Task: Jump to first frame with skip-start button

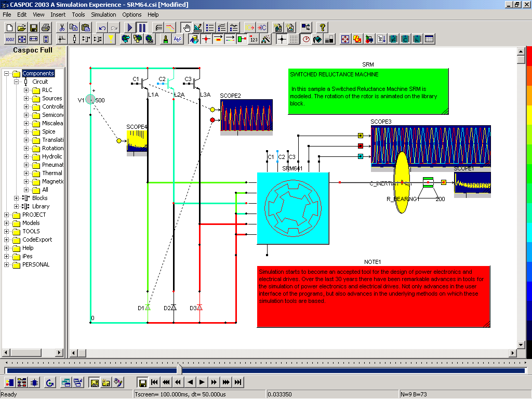Action: (x=154, y=382)
